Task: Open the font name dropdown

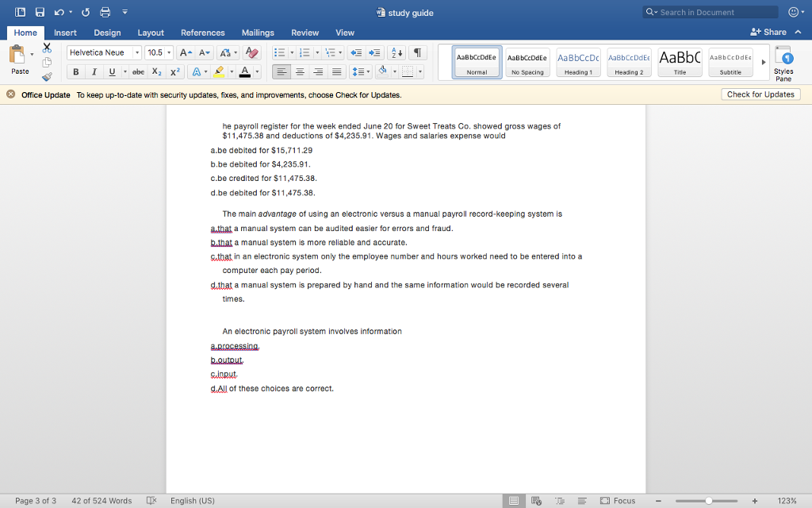Action: tap(136, 52)
